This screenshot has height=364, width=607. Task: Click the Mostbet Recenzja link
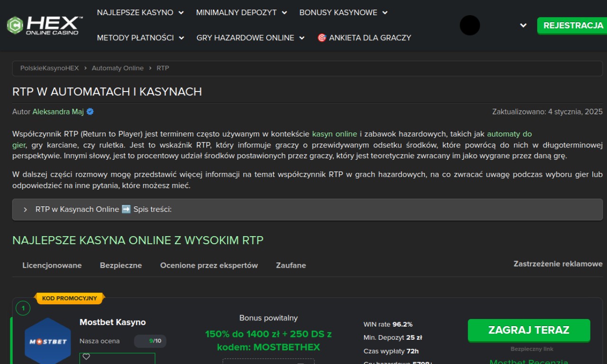click(529, 361)
